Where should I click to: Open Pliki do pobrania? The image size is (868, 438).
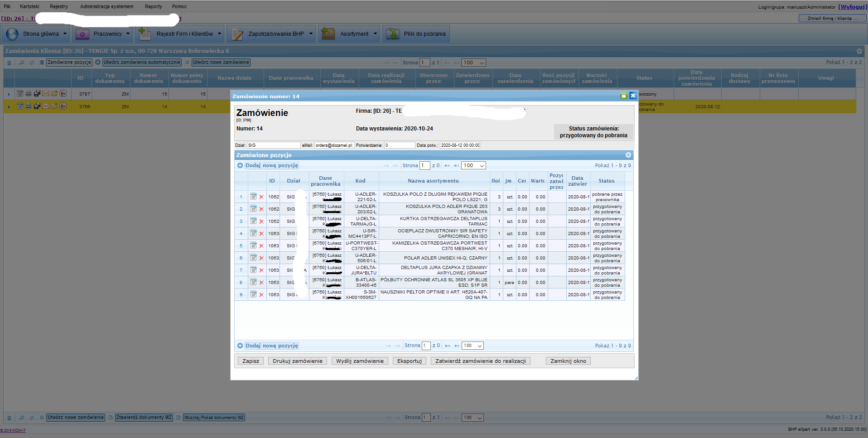(416, 34)
